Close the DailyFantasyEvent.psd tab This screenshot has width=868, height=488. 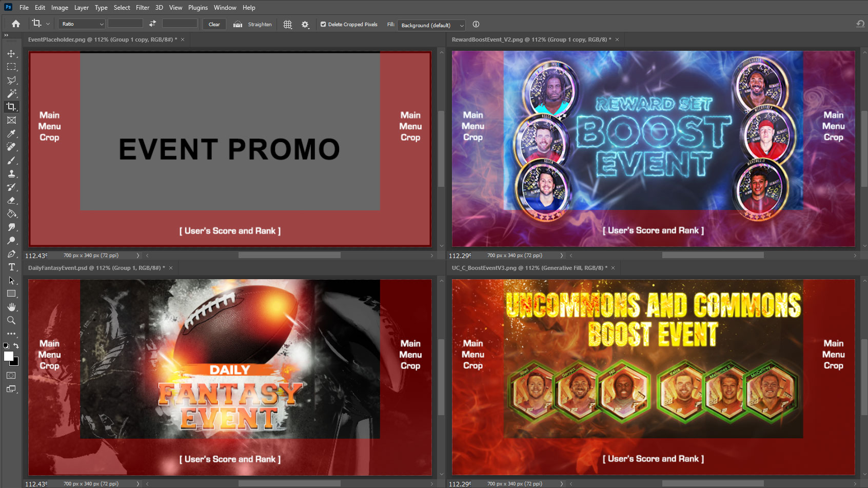click(171, 268)
